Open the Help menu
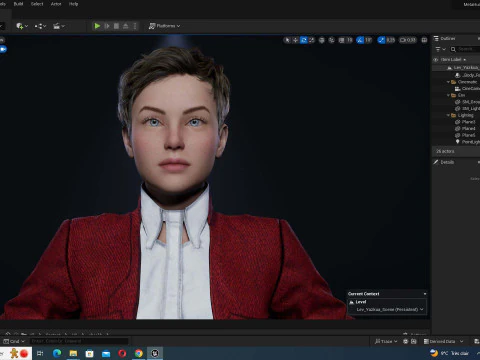Screen dimensions: 480x360 pos(73,4)
